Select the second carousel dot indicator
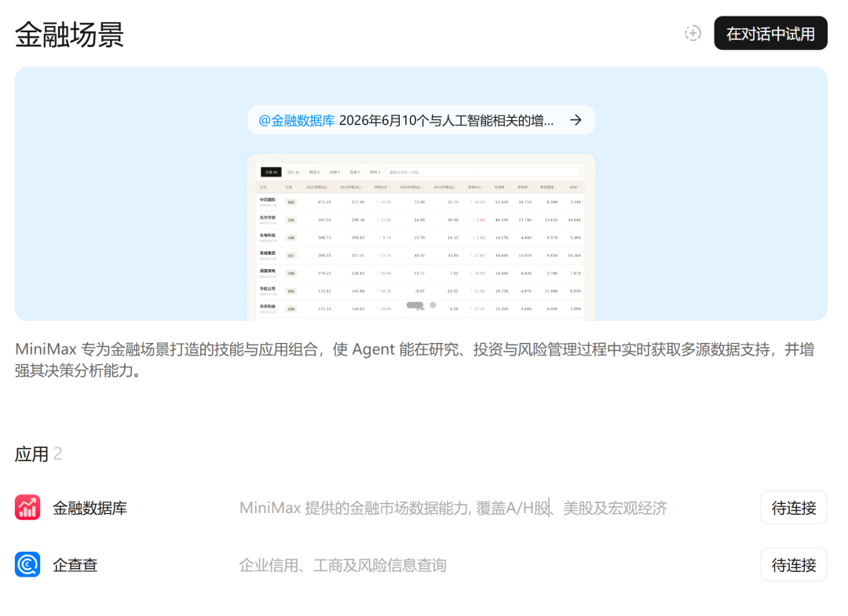 point(433,305)
